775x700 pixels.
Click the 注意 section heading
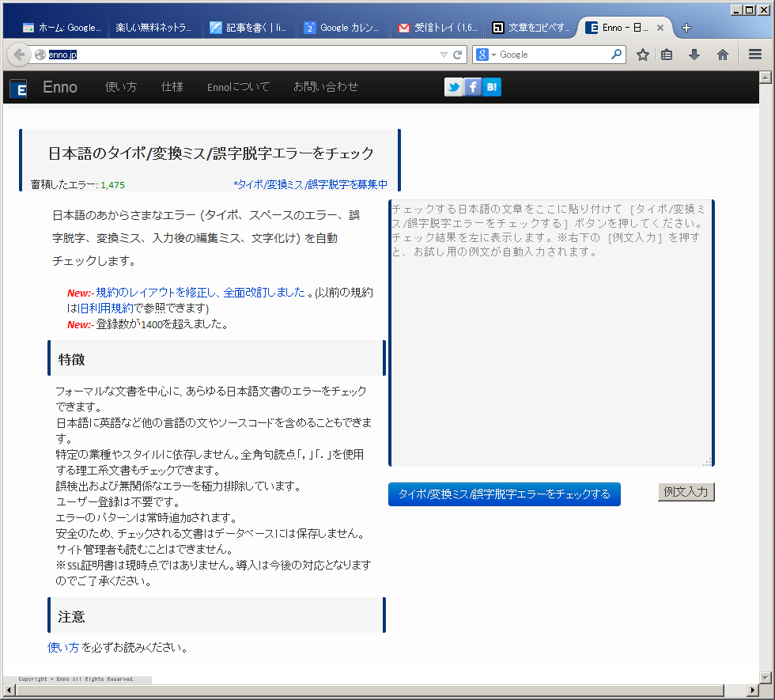click(71, 616)
